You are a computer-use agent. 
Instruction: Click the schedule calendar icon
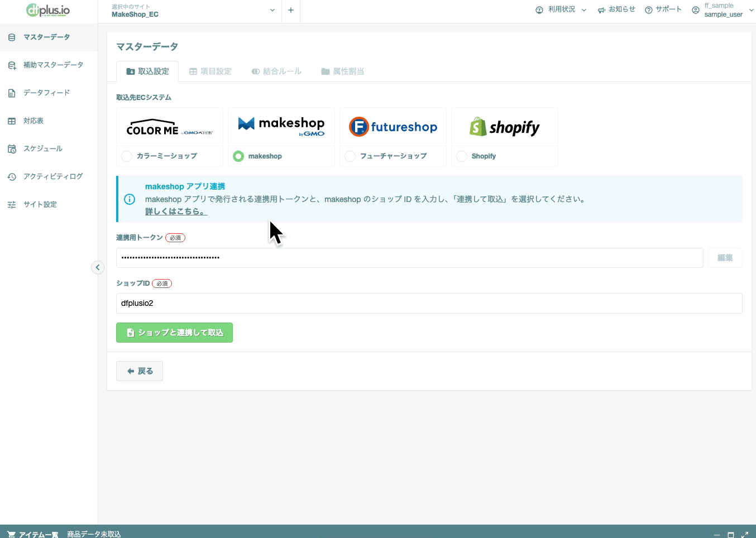coord(12,149)
